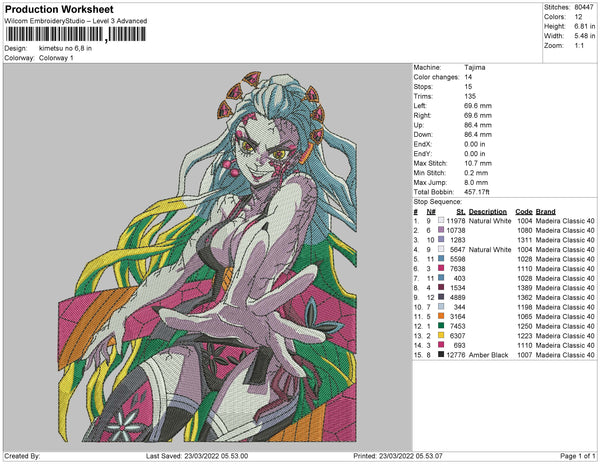Pick the light purple swatch in stop 2

pos(441,230)
